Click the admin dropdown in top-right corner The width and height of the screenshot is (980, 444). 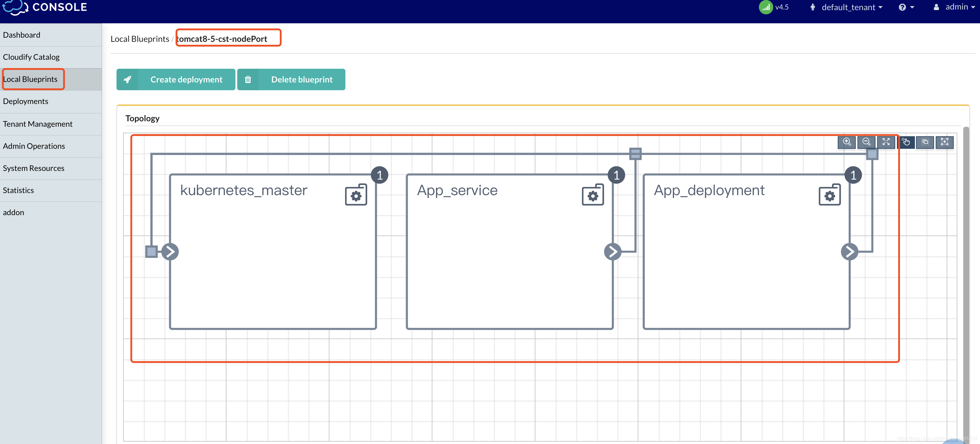pos(948,7)
